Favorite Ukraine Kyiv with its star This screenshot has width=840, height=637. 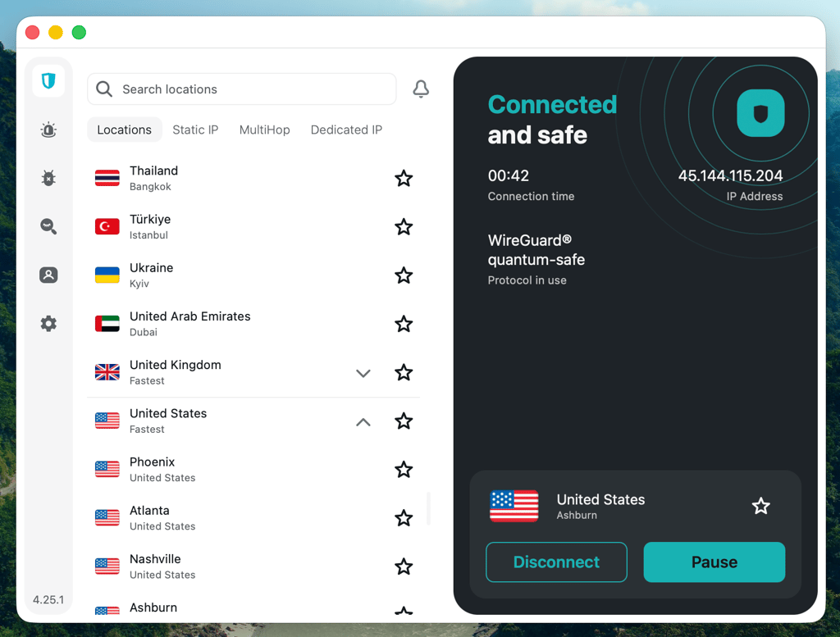coord(404,275)
